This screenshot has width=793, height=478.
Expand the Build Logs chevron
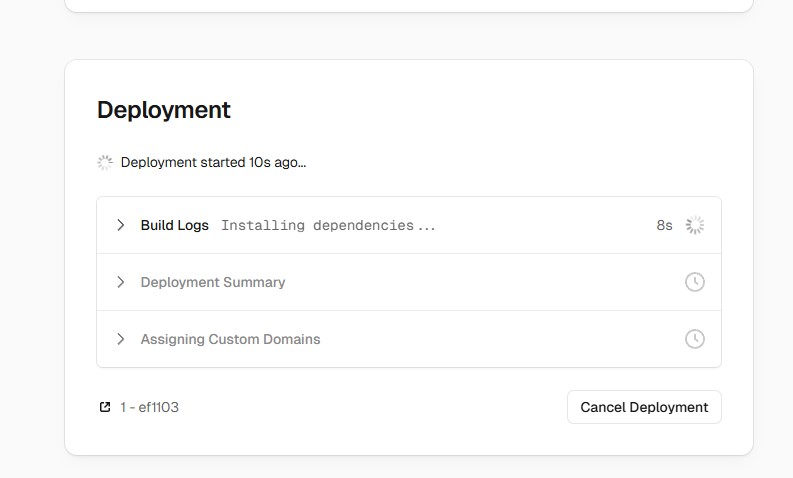[x=120, y=225]
